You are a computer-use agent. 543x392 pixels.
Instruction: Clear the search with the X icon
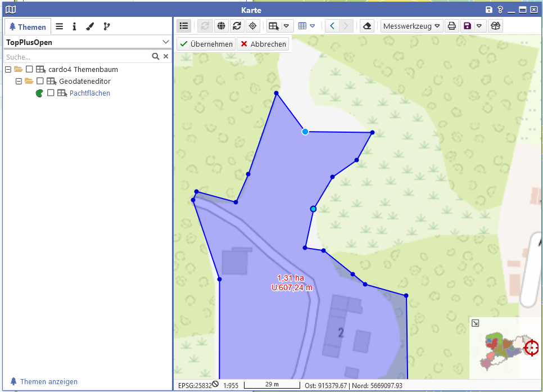tap(166, 56)
